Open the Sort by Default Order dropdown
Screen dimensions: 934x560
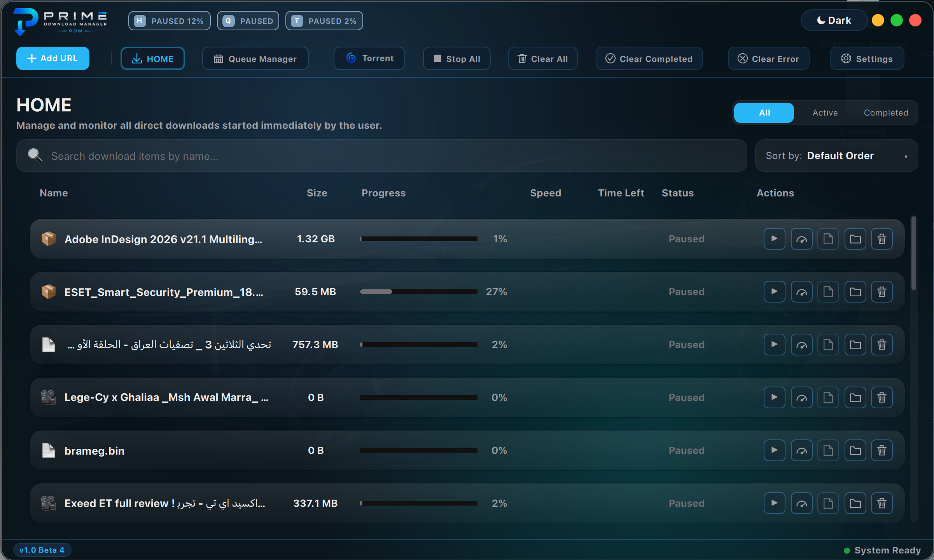(x=836, y=156)
